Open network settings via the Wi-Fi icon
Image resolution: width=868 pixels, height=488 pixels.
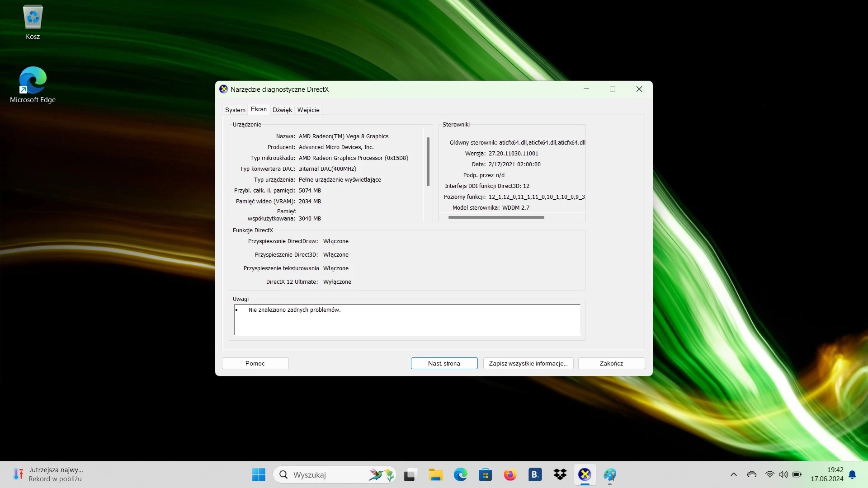pyautogui.click(x=769, y=474)
